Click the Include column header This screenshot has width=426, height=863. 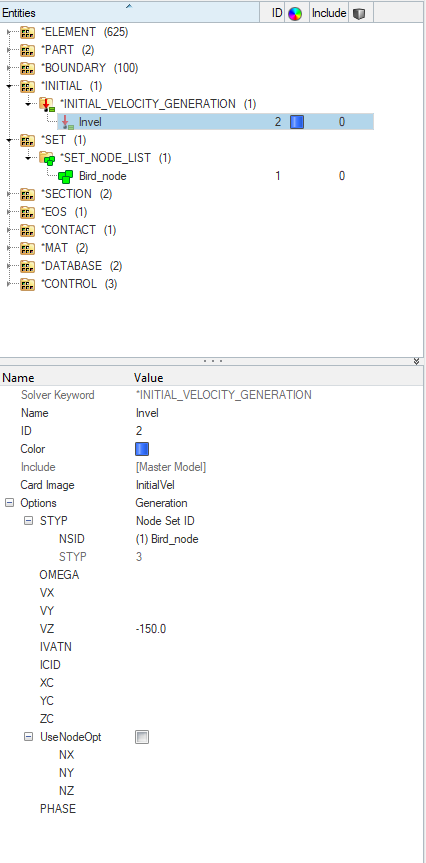pyautogui.click(x=329, y=13)
